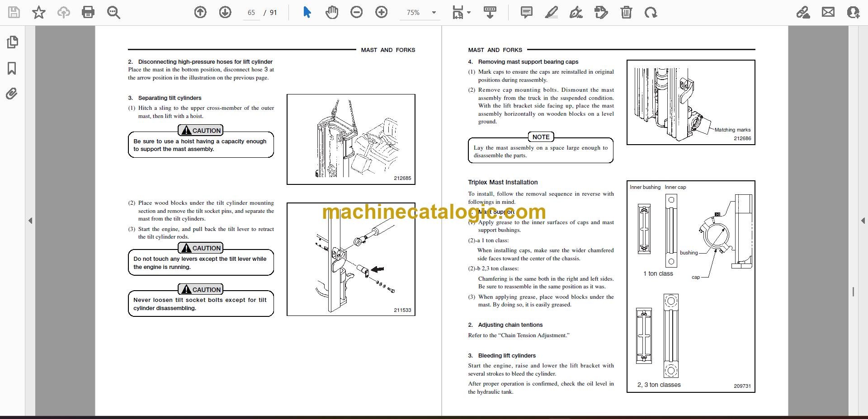Click the '2, 3 ton classes' figure label
The width and height of the screenshot is (868, 419).
coord(659,385)
